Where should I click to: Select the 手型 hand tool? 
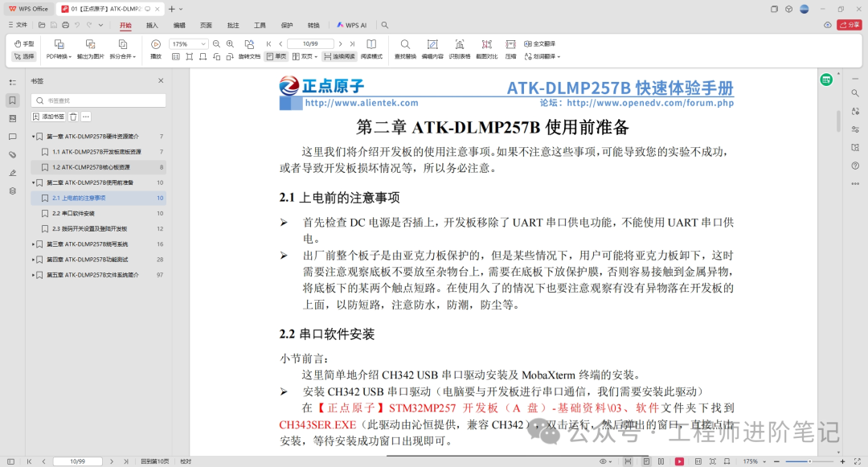[24, 43]
